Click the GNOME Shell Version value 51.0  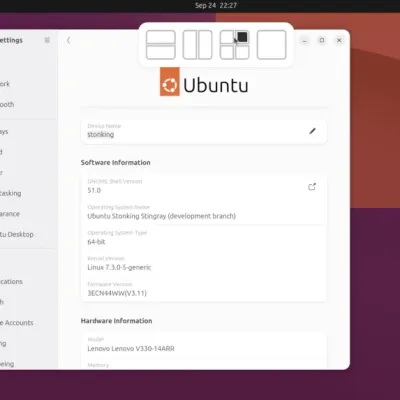click(x=94, y=190)
